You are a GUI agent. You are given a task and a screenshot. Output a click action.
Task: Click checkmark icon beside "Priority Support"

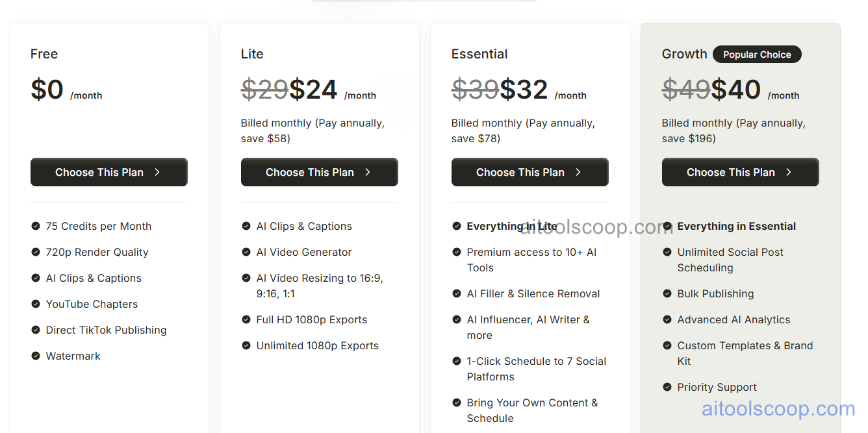click(x=667, y=387)
